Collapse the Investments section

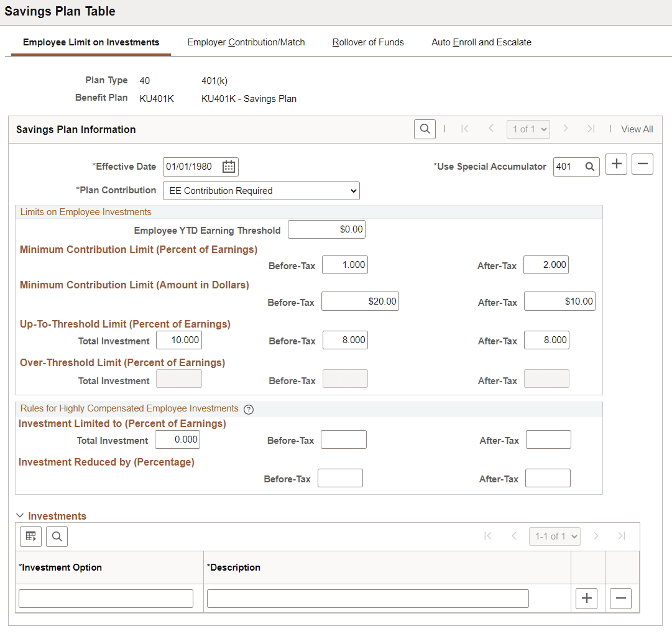19,515
